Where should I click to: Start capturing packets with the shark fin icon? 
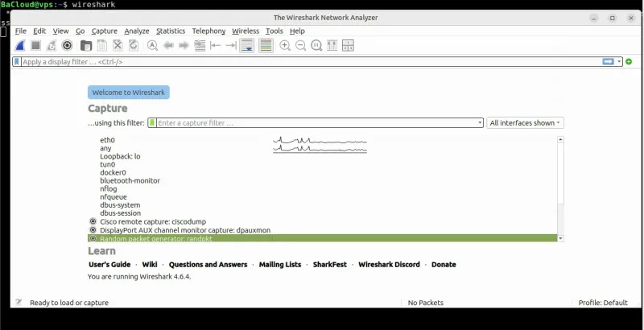(20, 46)
